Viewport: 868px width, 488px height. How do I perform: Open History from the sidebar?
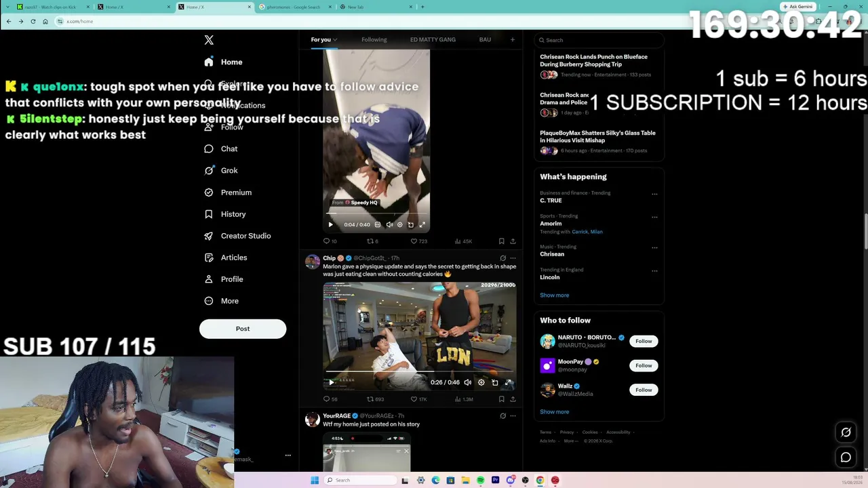coord(225,214)
